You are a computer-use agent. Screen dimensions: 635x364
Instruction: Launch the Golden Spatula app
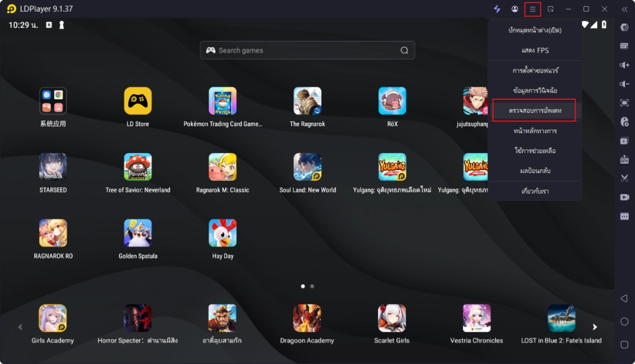pos(138,239)
